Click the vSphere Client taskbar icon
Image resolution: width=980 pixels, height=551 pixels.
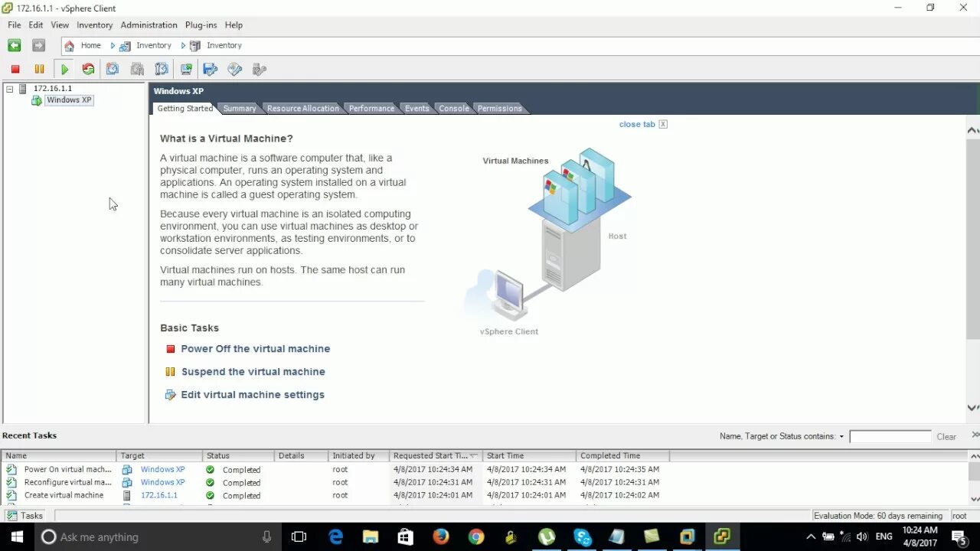coord(722,536)
